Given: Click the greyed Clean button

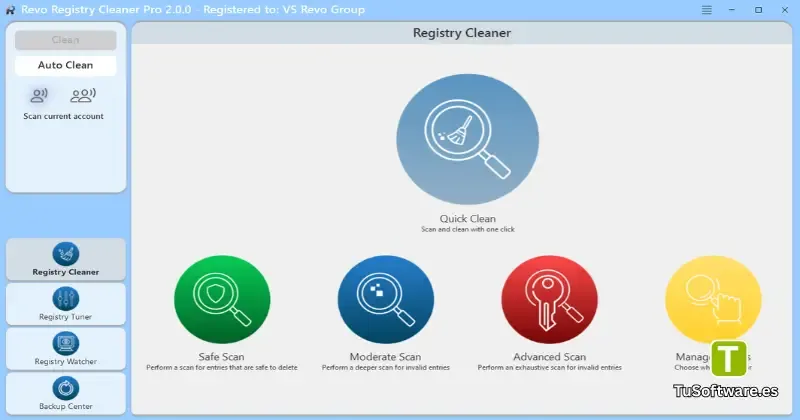Looking at the screenshot, I should click(65, 40).
